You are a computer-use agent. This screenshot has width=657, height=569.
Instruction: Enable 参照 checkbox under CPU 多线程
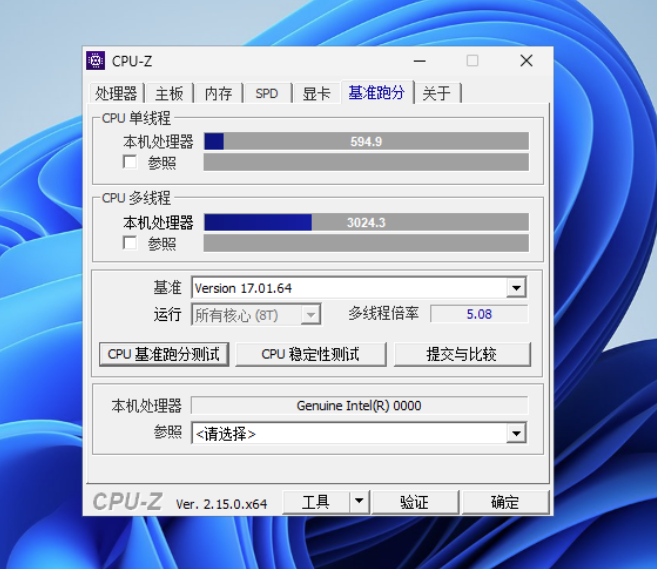click(x=130, y=242)
